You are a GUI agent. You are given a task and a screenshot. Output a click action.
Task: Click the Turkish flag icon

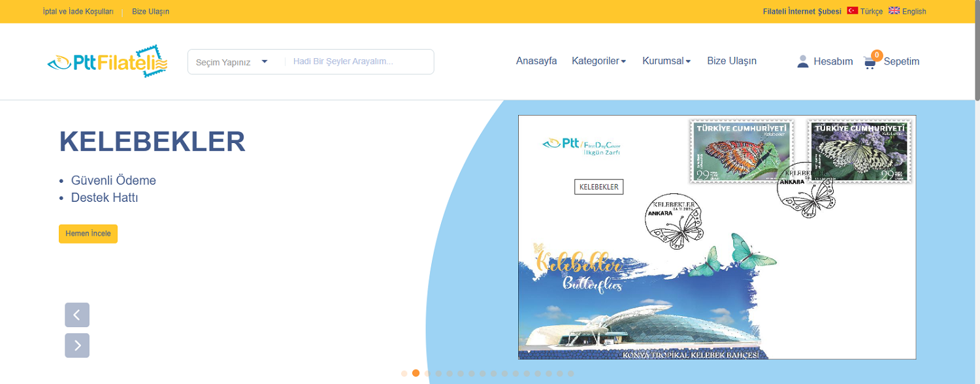click(x=853, y=11)
